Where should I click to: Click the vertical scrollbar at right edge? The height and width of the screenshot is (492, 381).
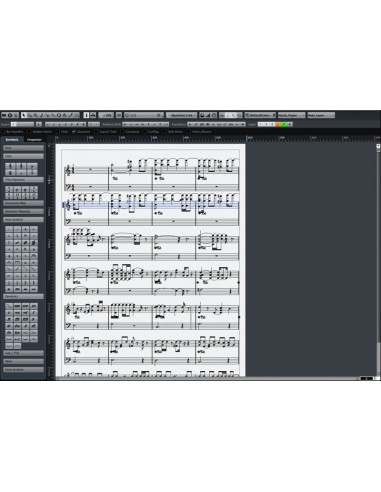tap(378, 260)
